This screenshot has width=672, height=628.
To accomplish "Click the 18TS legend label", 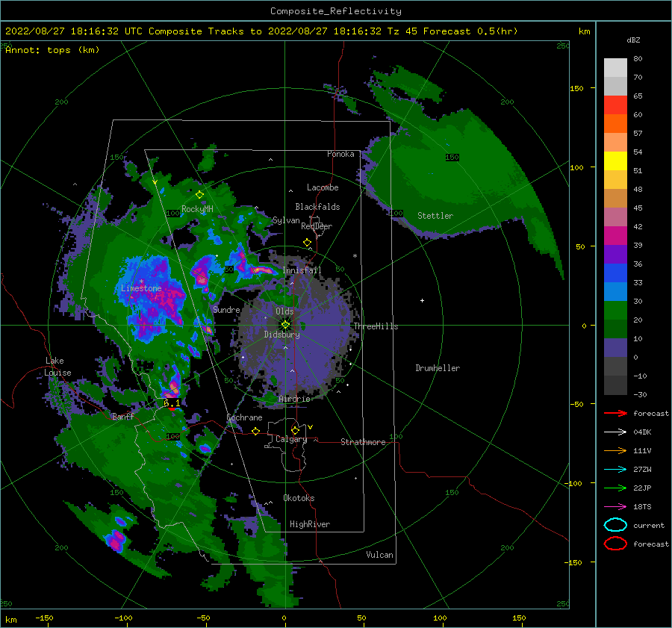I will pos(642,507).
